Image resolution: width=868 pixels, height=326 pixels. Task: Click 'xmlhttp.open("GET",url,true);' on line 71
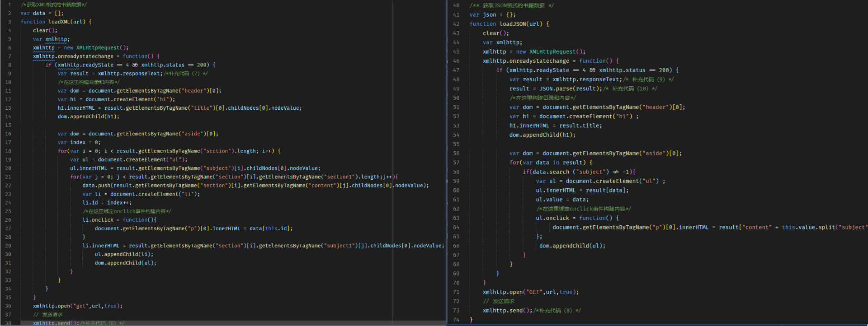coord(531,292)
